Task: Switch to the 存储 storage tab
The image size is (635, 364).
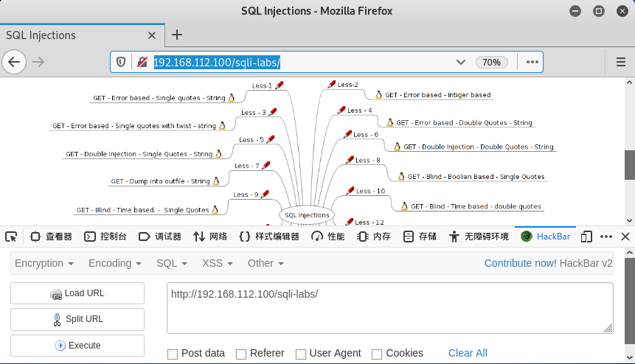Action: 420,237
